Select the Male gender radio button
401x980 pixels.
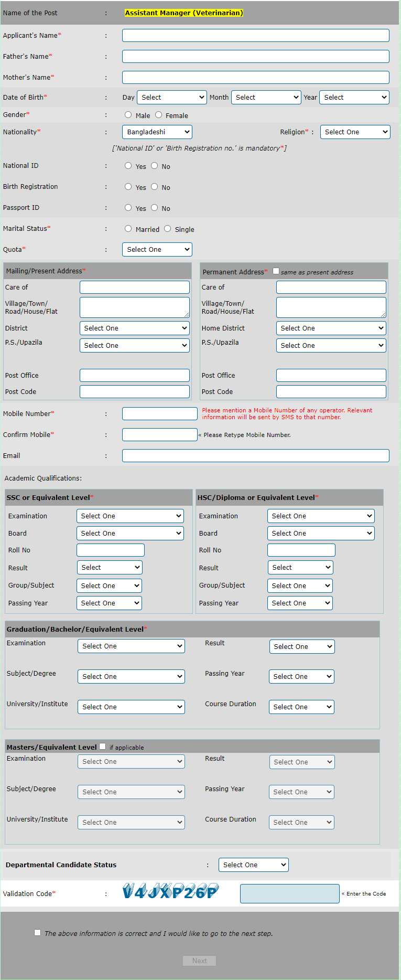coord(128,115)
